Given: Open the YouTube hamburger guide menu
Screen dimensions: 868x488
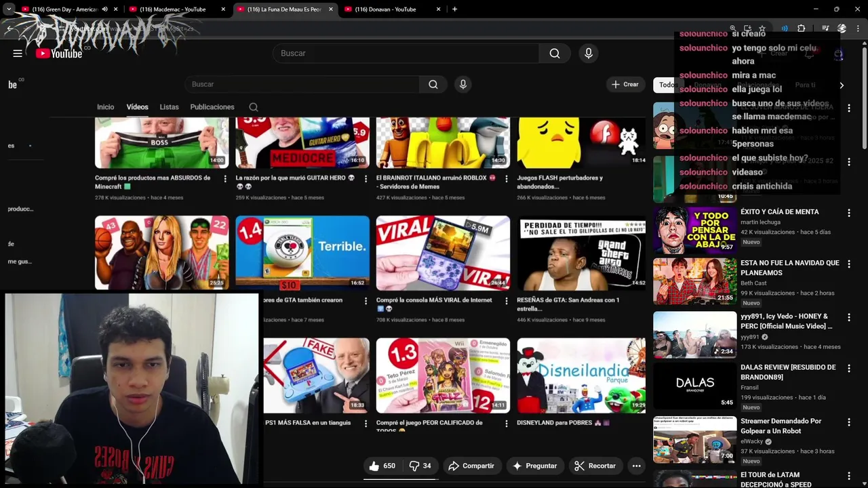Looking at the screenshot, I should [18, 54].
